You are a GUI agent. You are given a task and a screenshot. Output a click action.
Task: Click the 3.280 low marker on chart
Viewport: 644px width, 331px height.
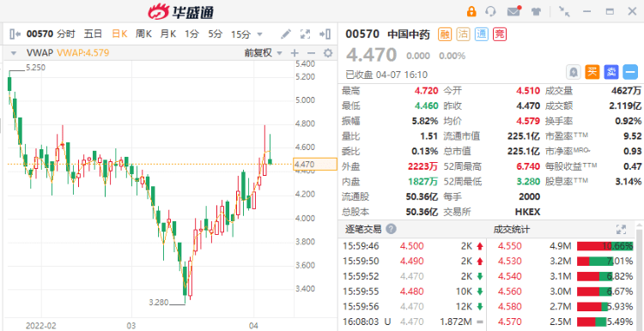coord(159,303)
